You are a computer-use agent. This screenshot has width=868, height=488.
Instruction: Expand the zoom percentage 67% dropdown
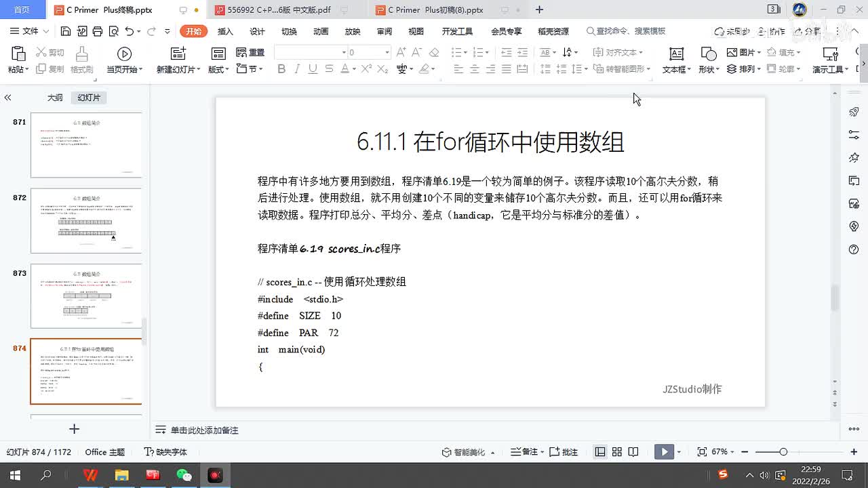[x=732, y=452]
